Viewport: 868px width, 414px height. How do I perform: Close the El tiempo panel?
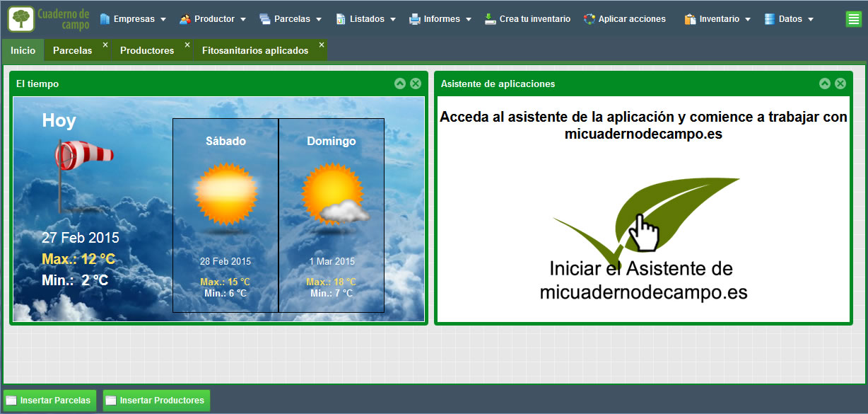[x=416, y=84]
